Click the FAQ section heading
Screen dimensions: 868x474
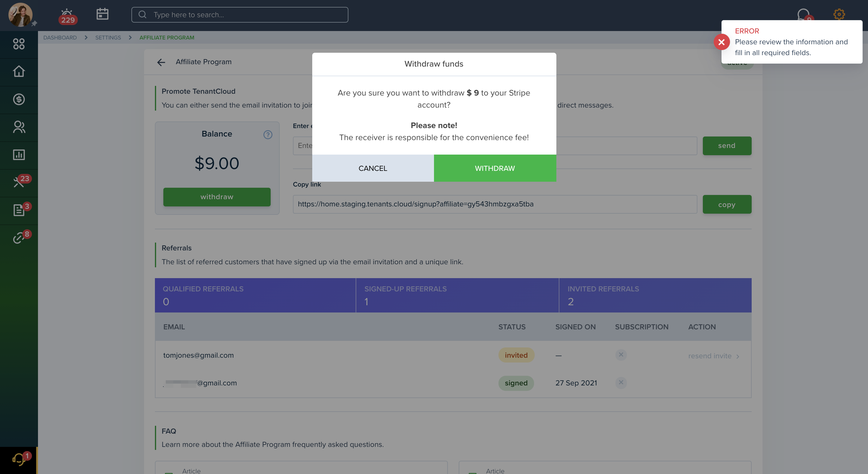[169, 431]
